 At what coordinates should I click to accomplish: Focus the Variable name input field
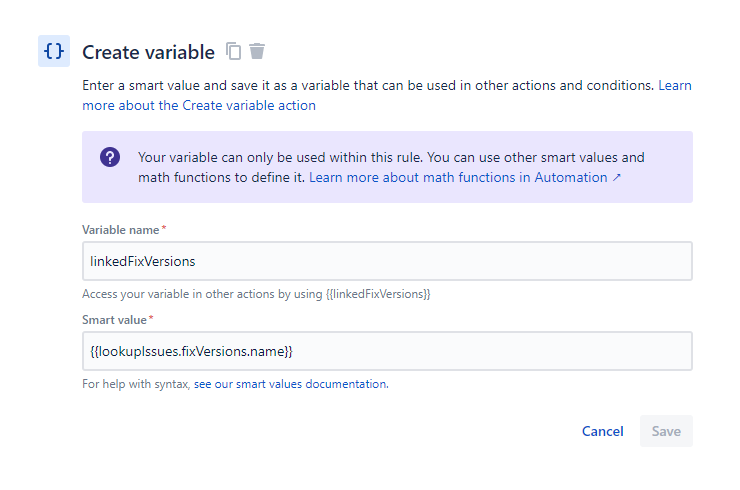(x=387, y=261)
